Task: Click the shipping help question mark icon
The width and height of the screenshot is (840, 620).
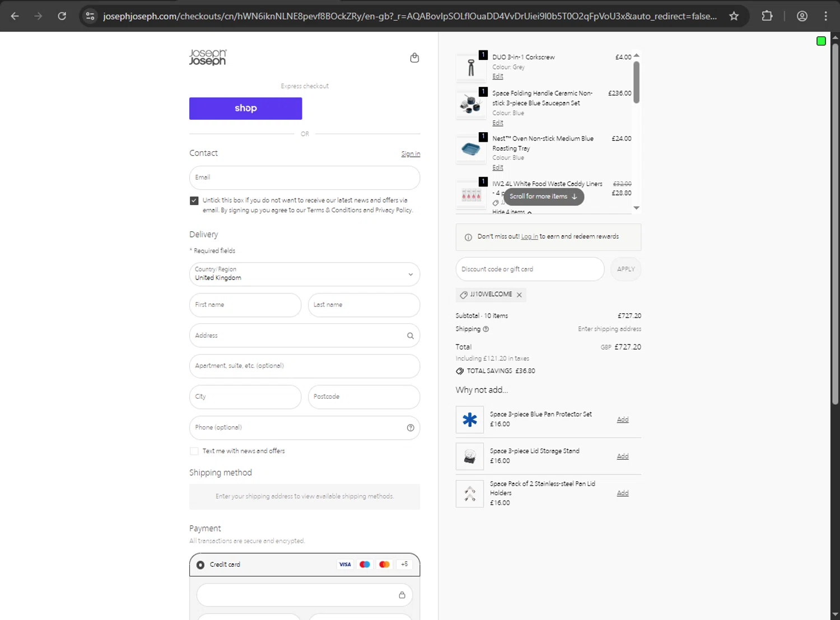Action: pos(486,329)
